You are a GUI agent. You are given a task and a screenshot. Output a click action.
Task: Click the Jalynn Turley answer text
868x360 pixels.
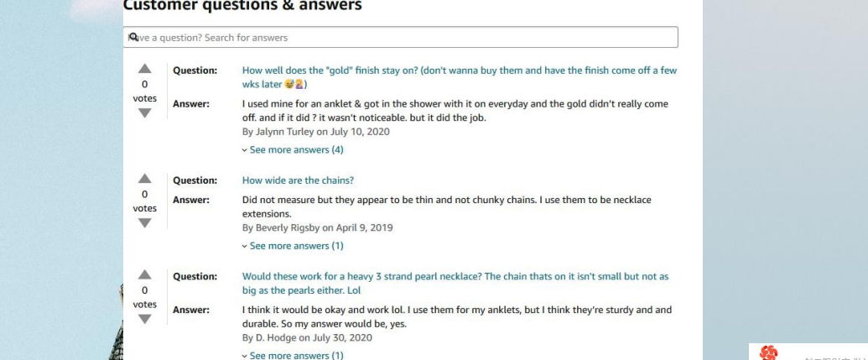pyautogui.click(x=455, y=111)
